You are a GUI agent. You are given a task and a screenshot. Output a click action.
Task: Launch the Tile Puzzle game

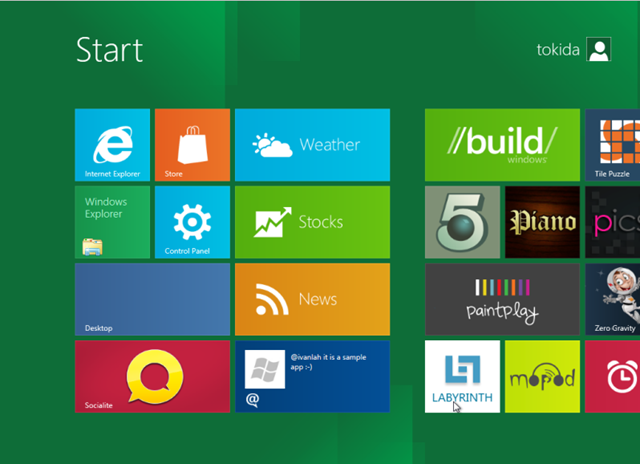point(612,145)
